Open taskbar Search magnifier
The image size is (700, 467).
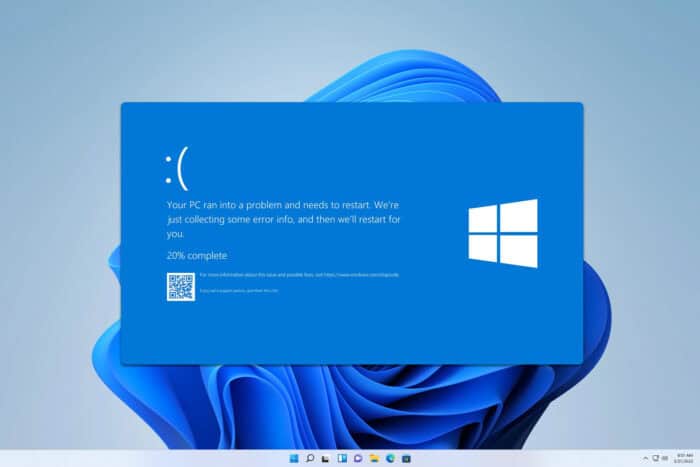[310, 459]
